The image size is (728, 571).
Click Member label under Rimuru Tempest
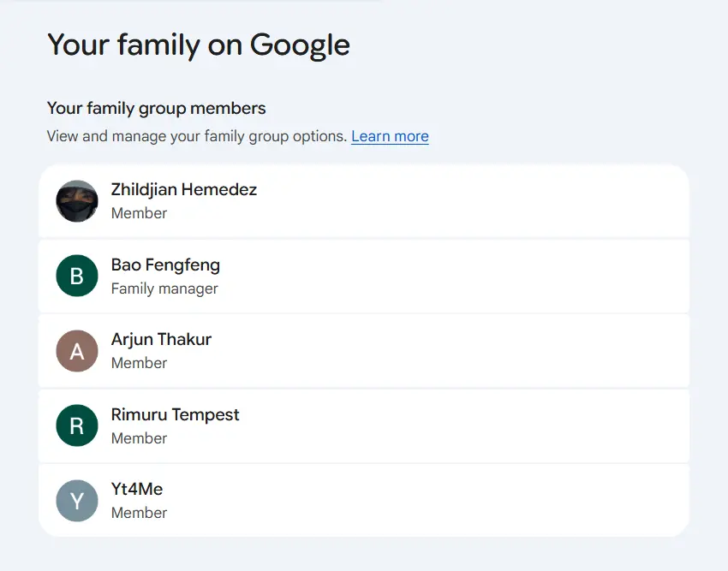[x=139, y=438]
